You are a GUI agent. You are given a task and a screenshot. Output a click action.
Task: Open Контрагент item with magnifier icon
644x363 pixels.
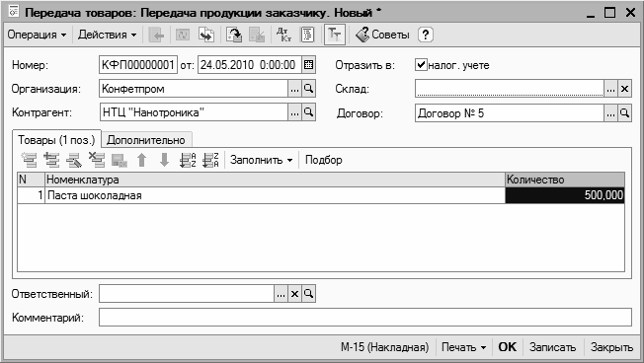point(308,112)
